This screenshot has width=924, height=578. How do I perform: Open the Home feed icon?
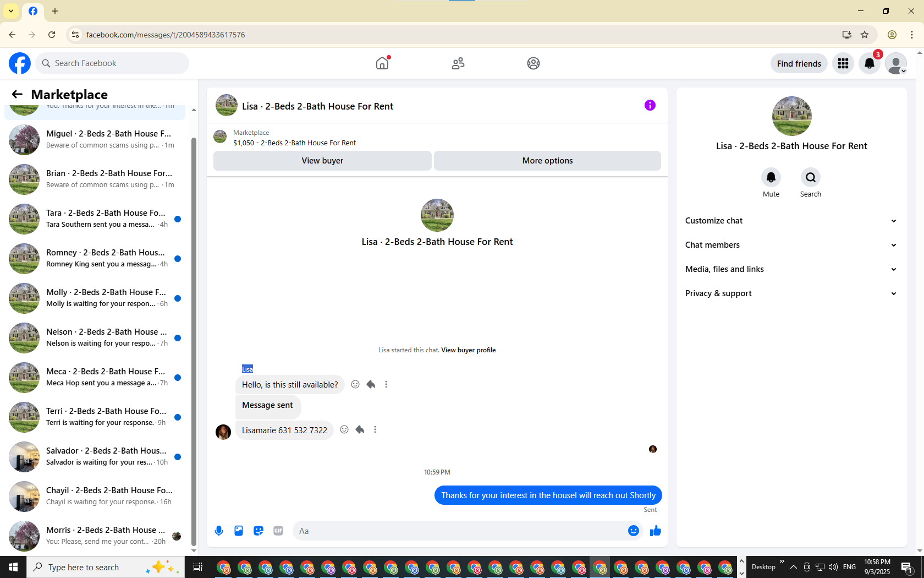pyautogui.click(x=382, y=63)
